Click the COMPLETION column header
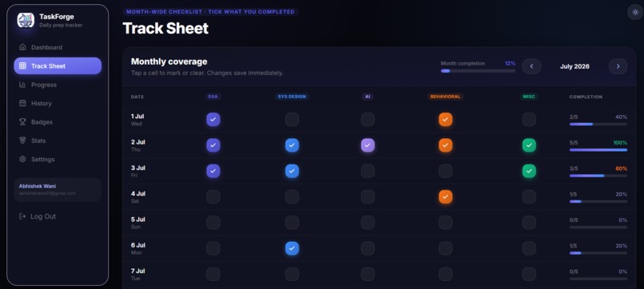The width and height of the screenshot is (644, 289). (x=586, y=97)
